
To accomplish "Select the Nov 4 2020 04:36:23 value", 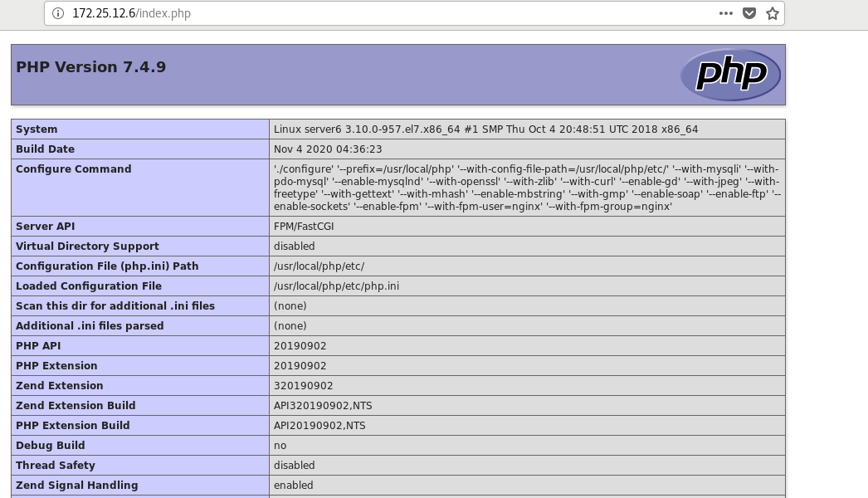I will (328, 149).
